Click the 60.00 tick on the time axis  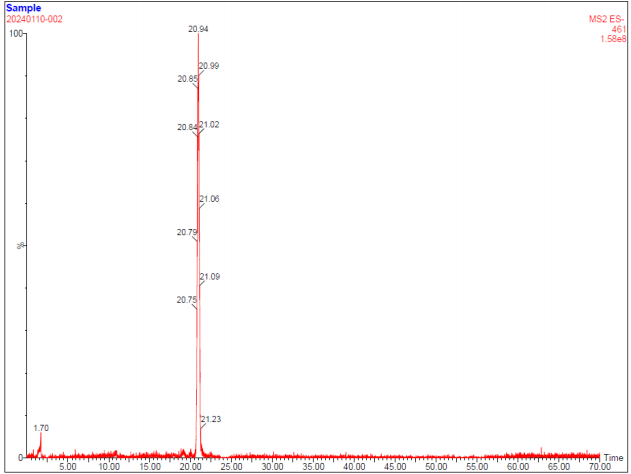pyautogui.click(x=518, y=467)
